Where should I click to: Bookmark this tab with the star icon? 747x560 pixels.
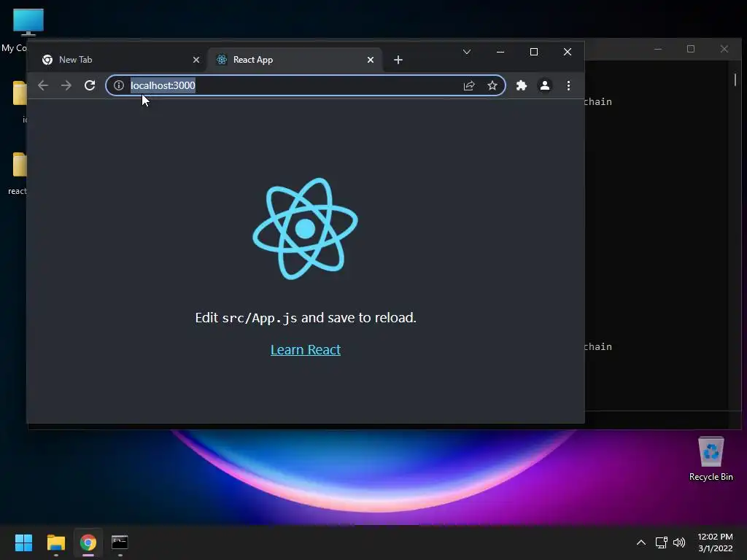(x=492, y=86)
